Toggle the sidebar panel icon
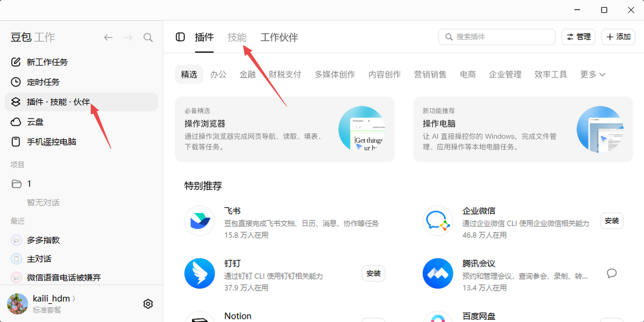The height and width of the screenshot is (322, 644). click(x=180, y=37)
